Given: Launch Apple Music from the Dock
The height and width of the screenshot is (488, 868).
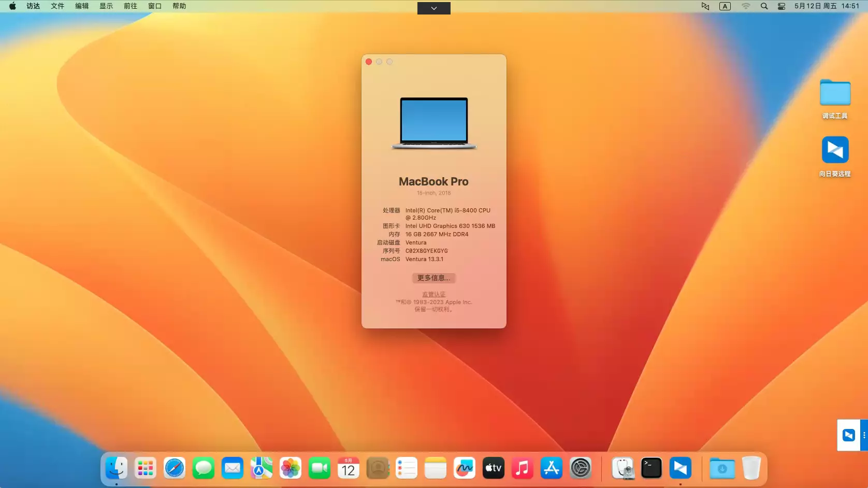Looking at the screenshot, I should coord(522,468).
